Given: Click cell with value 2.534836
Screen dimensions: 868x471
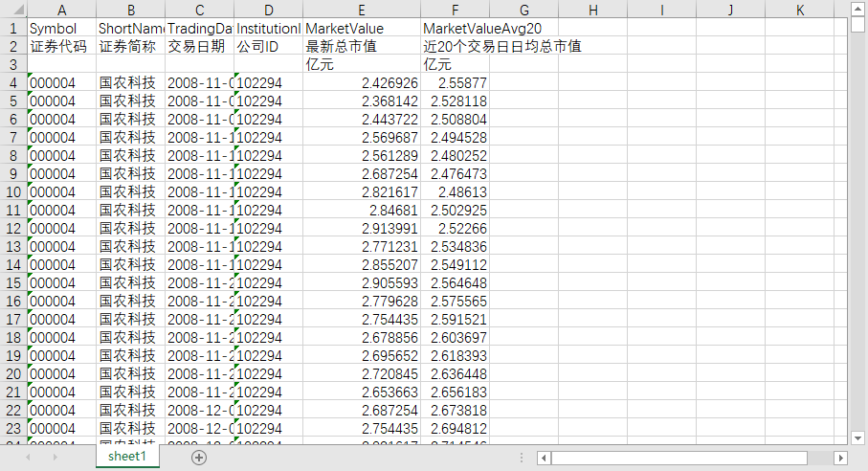Looking at the screenshot, I should tap(455, 247).
